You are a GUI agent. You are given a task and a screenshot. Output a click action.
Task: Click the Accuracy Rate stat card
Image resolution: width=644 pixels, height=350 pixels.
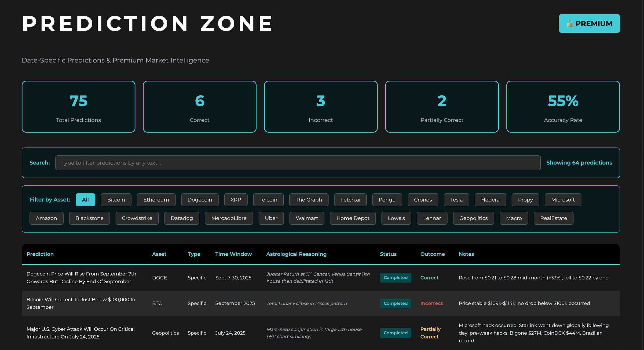click(563, 107)
